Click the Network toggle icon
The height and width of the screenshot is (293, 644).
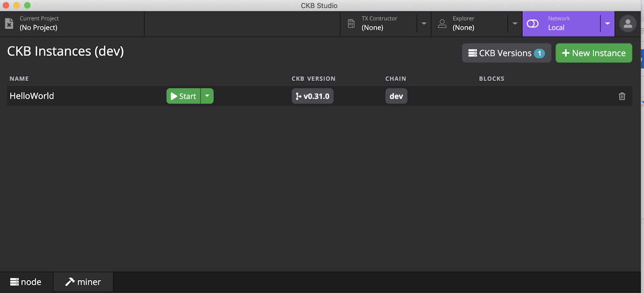tap(533, 23)
